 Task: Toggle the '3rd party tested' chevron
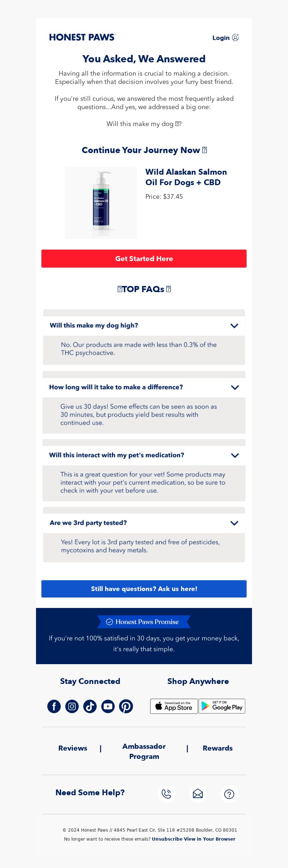point(234,523)
